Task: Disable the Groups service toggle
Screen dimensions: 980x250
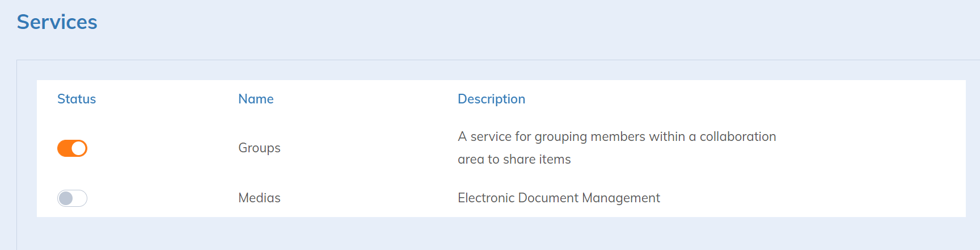Action: coord(72,148)
